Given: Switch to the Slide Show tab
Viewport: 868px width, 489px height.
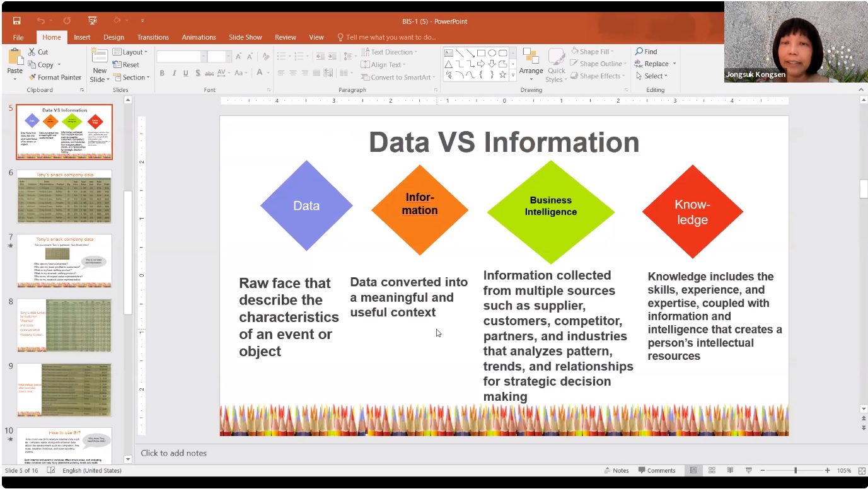Looking at the screenshot, I should click(245, 37).
